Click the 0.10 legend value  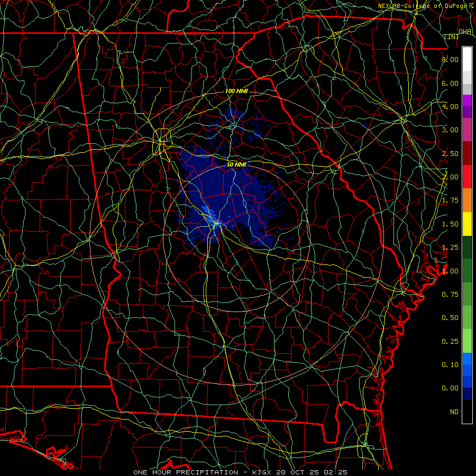pos(450,365)
